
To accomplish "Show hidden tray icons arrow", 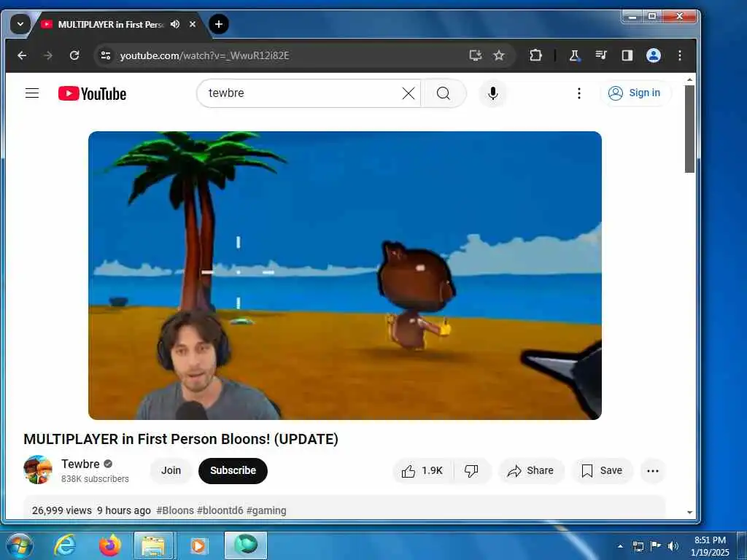I will pos(620,546).
